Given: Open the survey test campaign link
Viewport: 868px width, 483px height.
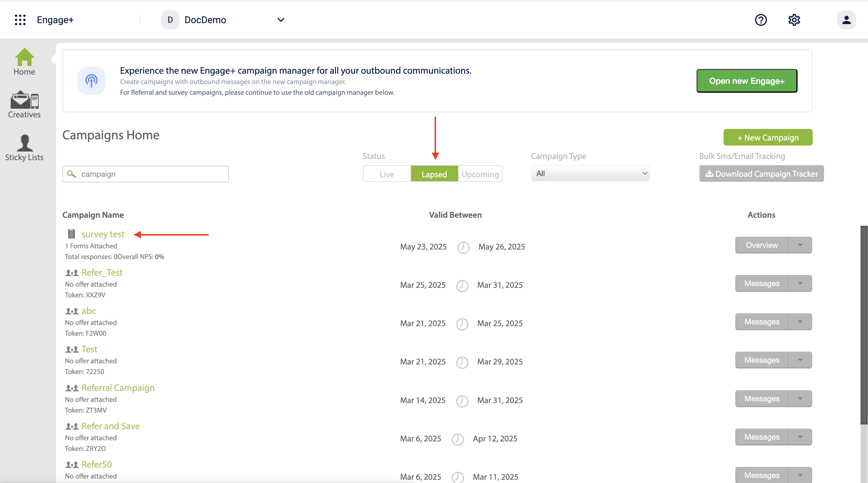Looking at the screenshot, I should click(103, 234).
